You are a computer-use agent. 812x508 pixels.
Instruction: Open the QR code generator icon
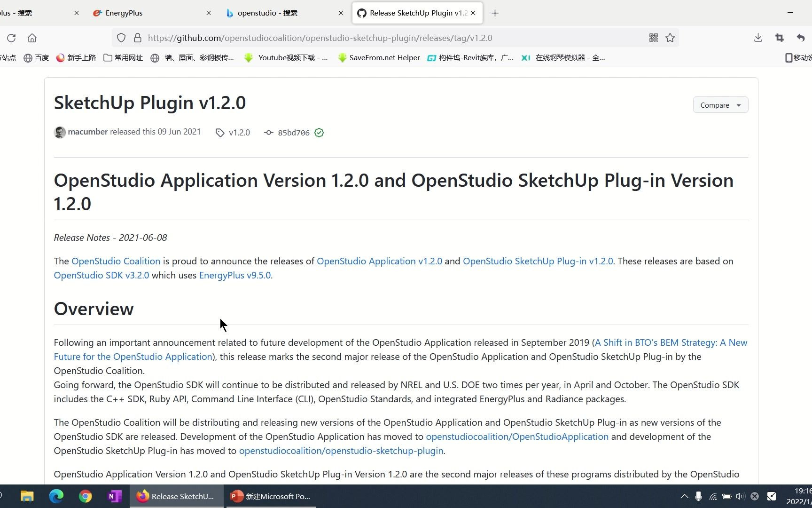pyautogui.click(x=653, y=38)
